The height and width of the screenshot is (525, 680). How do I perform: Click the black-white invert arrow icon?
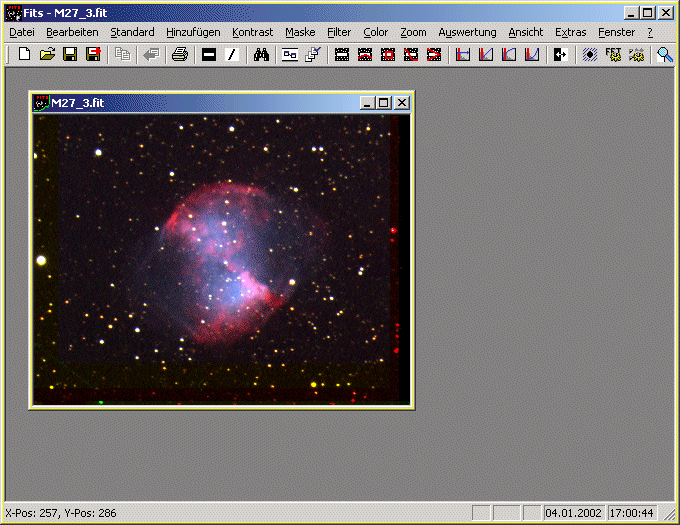coord(560,54)
